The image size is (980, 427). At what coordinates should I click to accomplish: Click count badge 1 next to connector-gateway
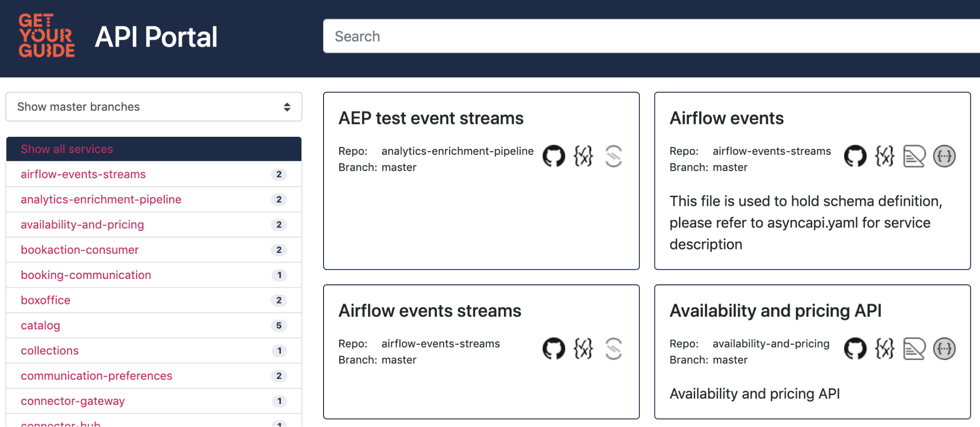(x=279, y=402)
